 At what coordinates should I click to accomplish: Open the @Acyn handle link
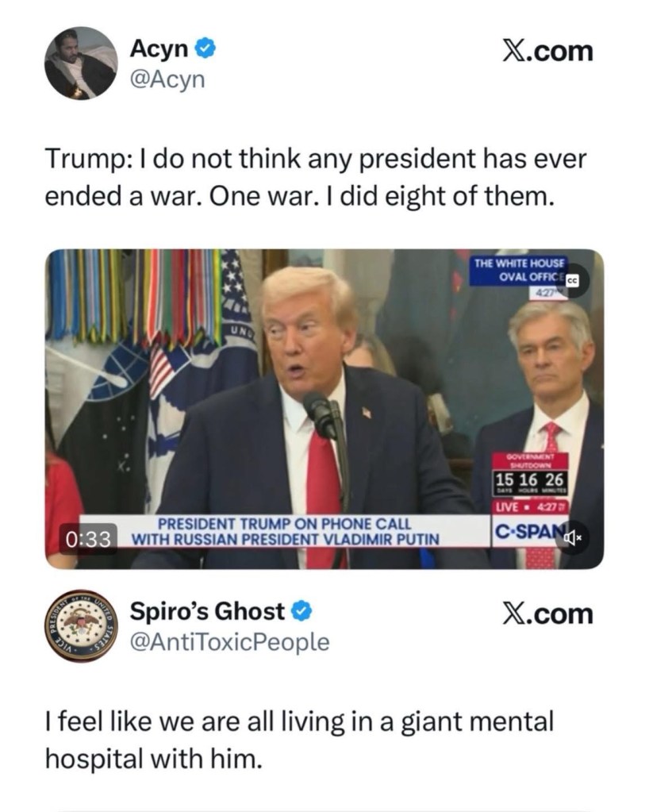tap(167, 79)
